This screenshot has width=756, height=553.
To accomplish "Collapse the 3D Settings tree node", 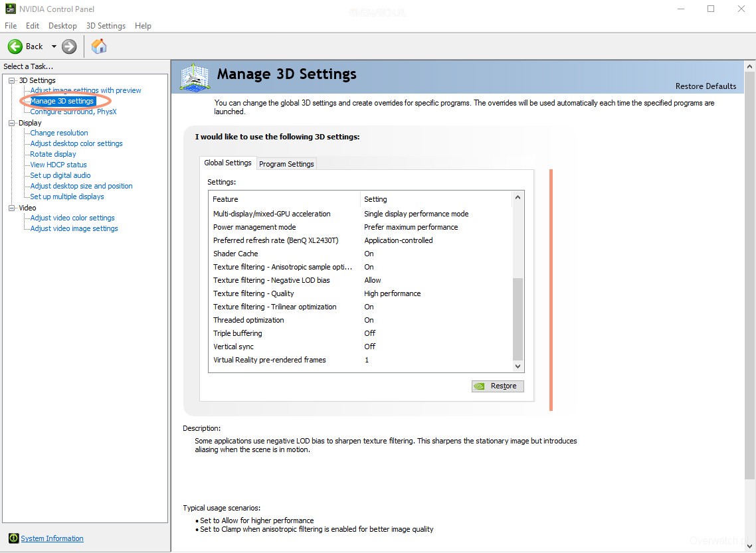I will [11, 80].
